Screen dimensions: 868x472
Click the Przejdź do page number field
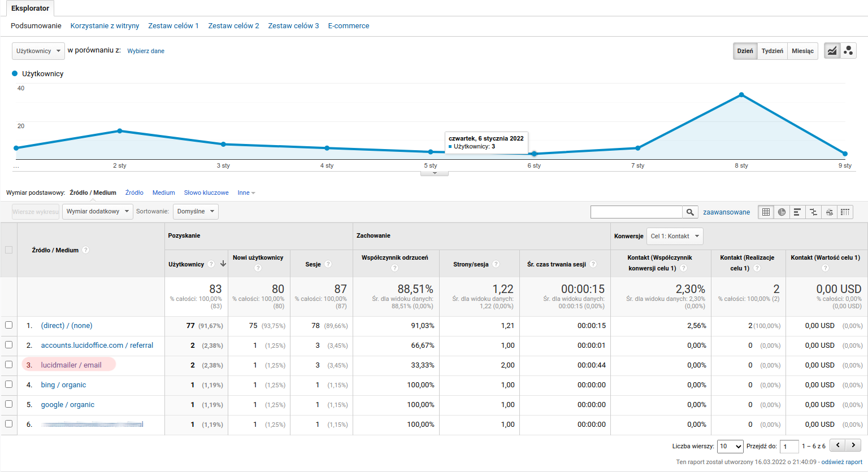[x=789, y=446]
